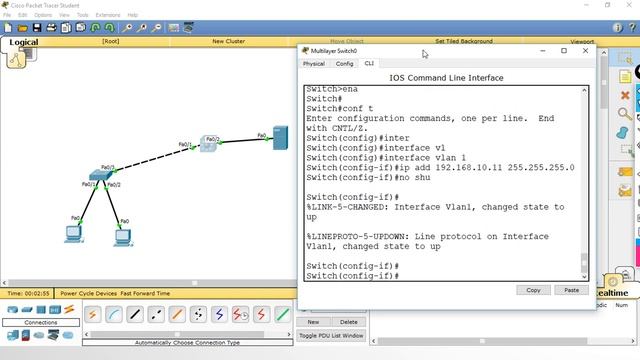
Task: Select the red X Delete tool
Action: tap(625, 95)
